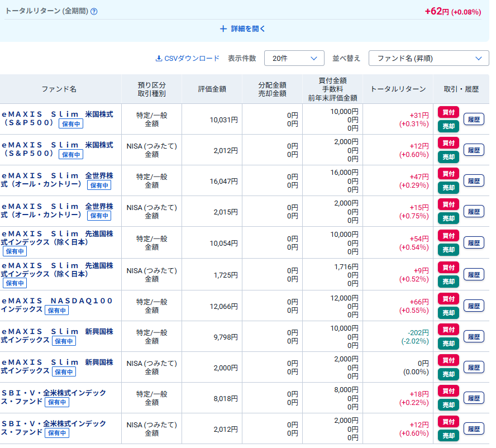Click 買付 for 新興国株式 特定/一般 row
The image size is (496, 448).
(x=448, y=330)
